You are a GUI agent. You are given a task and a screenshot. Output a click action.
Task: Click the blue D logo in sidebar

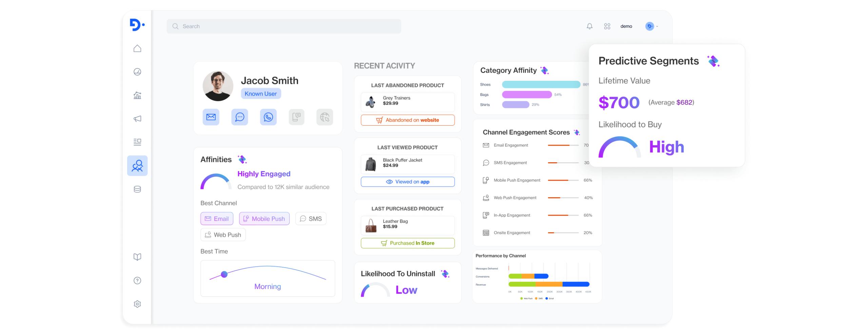coord(137,25)
